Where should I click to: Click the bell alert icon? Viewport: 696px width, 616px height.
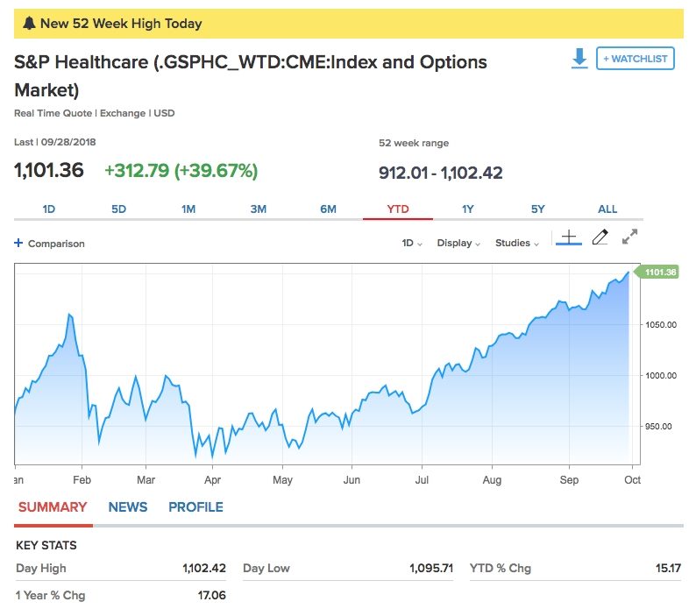coord(29,23)
